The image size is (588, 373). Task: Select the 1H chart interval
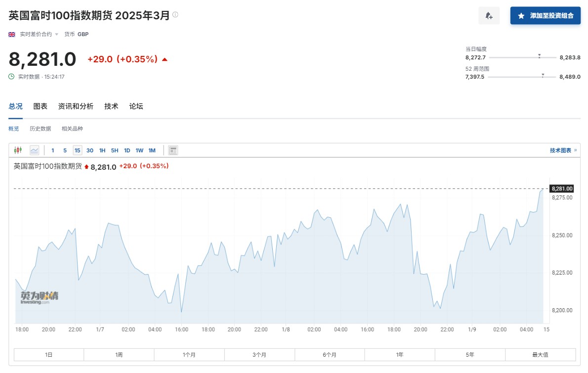pyautogui.click(x=102, y=150)
